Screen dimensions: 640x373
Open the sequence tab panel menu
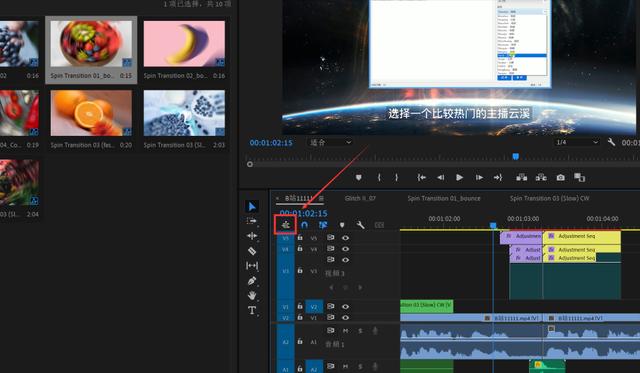click(321, 198)
